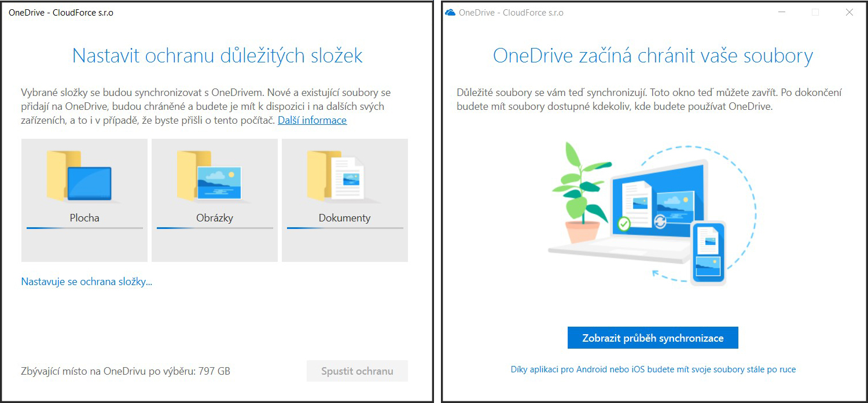
Task: Click the Obrázky folder label
Action: coord(215,218)
